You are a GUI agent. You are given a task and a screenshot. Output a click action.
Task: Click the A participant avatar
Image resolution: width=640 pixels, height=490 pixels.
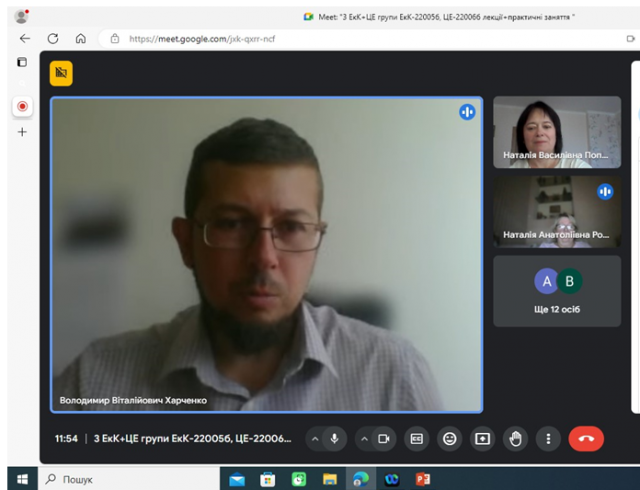coord(546,281)
